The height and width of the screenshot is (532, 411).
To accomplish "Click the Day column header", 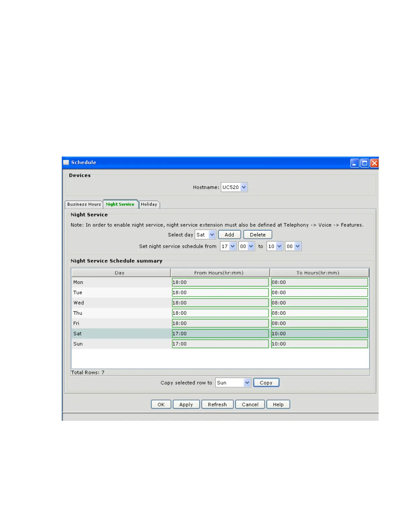I will tap(121, 273).
